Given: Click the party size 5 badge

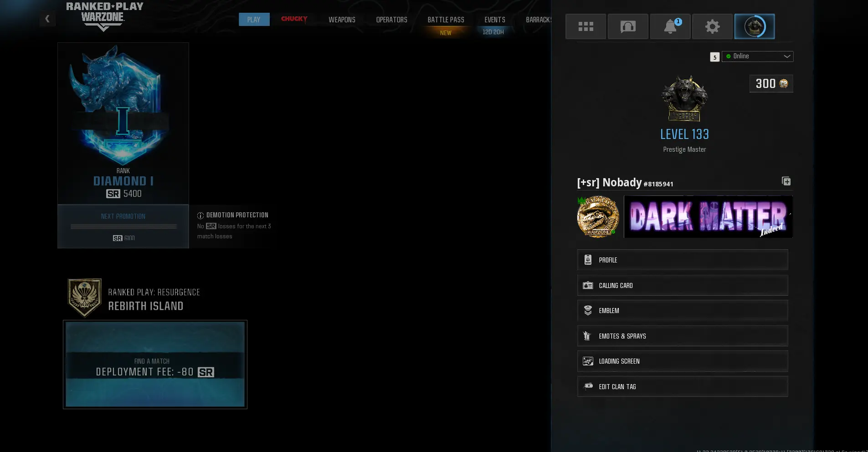Looking at the screenshot, I should (x=714, y=57).
